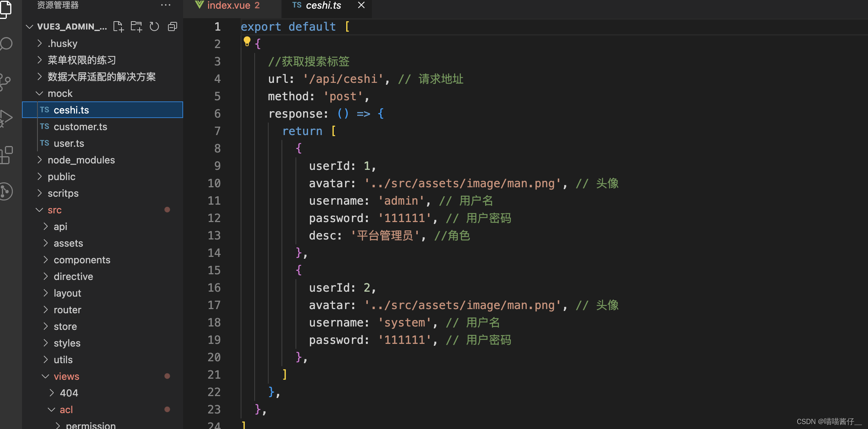868x429 pixels.
Task: Refresh the file explorer
Action: coord(154,26)
